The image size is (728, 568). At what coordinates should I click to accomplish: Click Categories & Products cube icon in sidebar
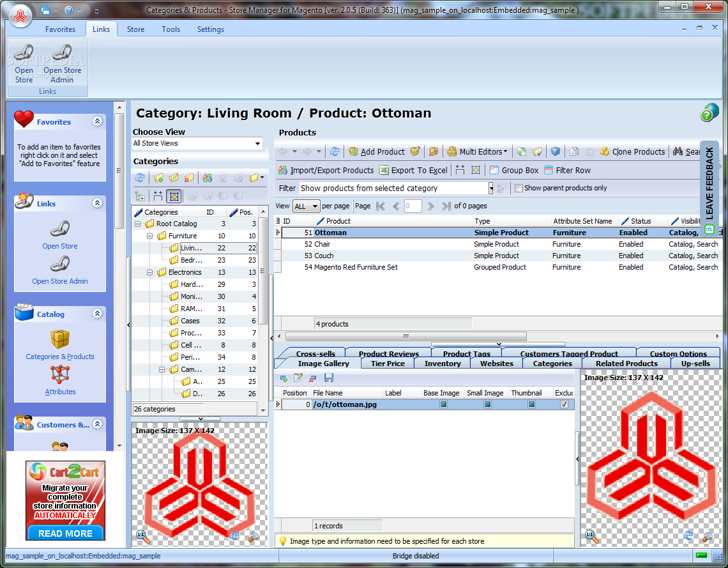point(60,339)
